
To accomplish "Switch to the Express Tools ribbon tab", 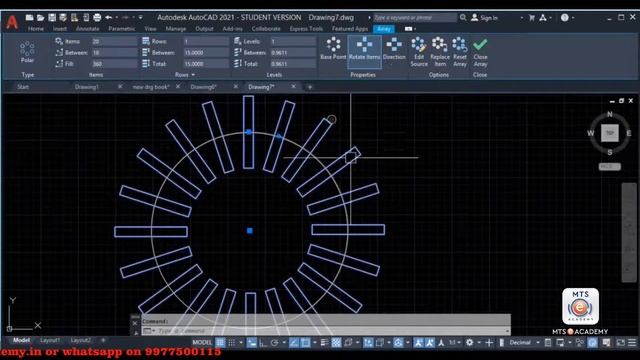I will click(306, 29).
